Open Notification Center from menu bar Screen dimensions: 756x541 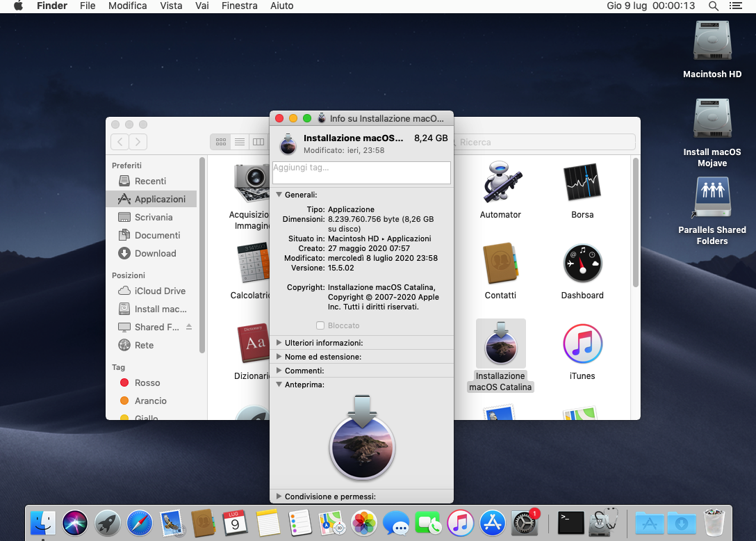[735, 6]
